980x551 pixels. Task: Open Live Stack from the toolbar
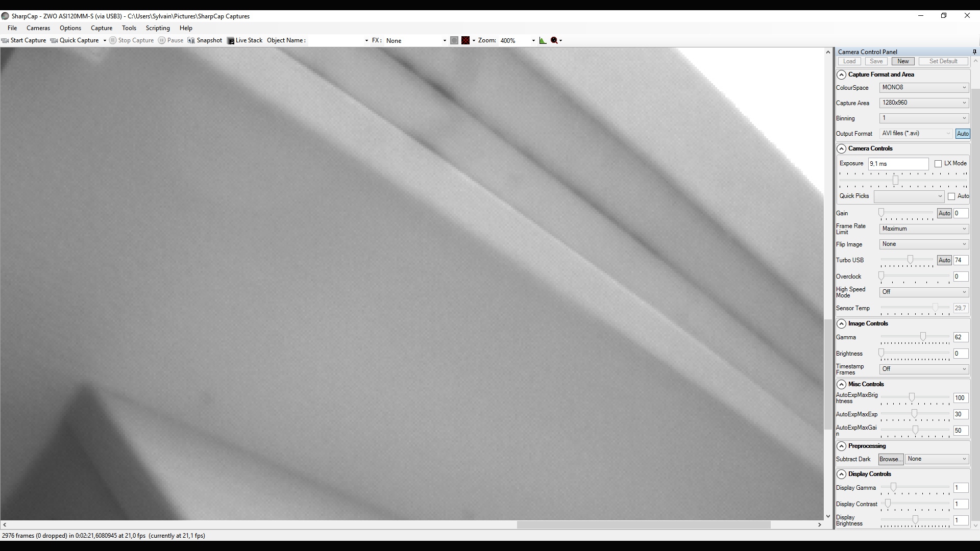(x=231, y=40)
